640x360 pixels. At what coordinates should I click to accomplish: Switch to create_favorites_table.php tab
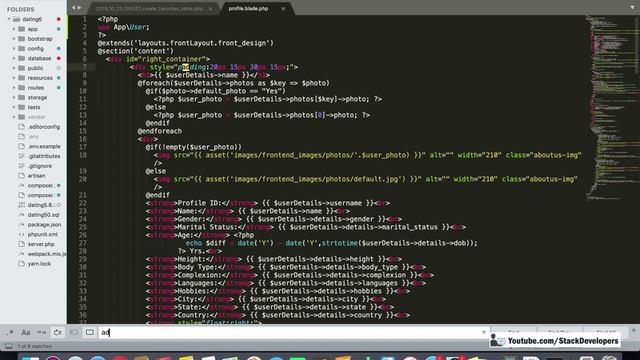point(149,9)
